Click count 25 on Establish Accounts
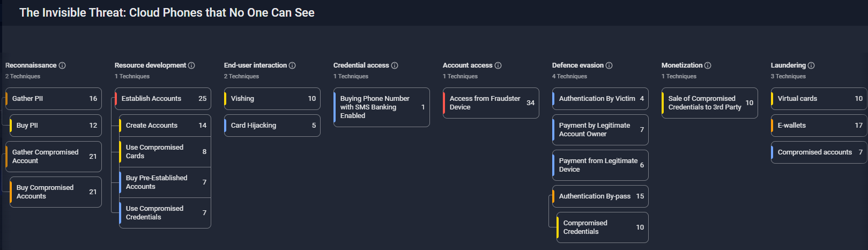The height and width of the screenshot is (250, 868). pyautogui.click(x=202, y=99)
